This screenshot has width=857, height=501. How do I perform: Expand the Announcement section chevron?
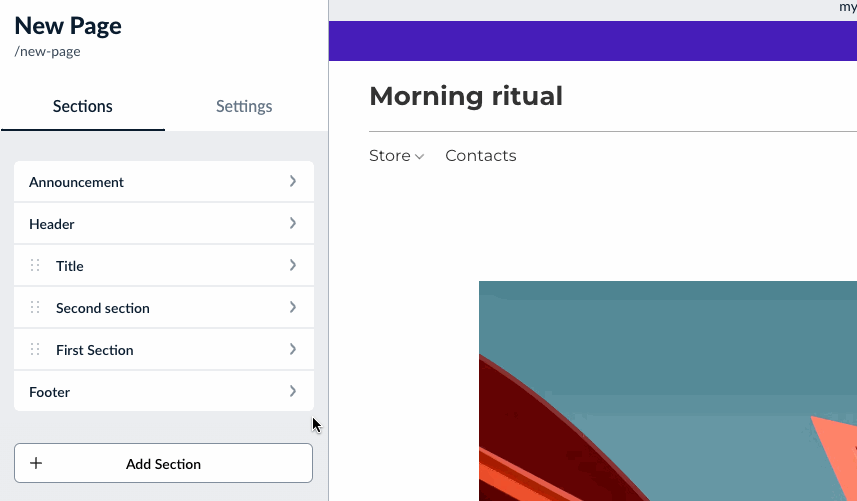pos(293,182)
